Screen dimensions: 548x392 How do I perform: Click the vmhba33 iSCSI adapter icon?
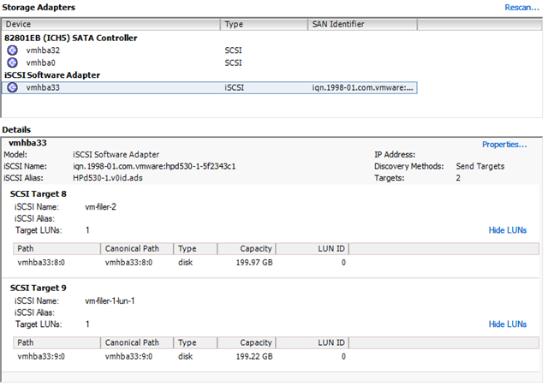pyautogui.click(x=13, y=87)
